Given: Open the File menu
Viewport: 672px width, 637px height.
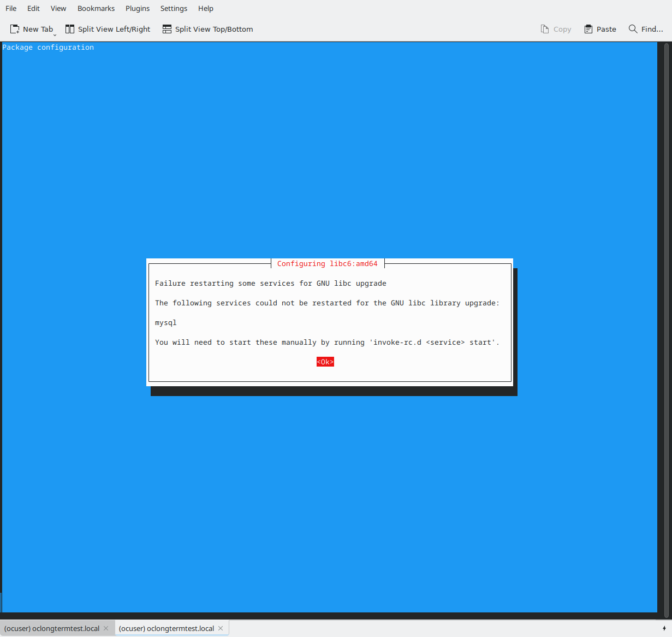Looking at the screenshot, I should tap(11, 9).
